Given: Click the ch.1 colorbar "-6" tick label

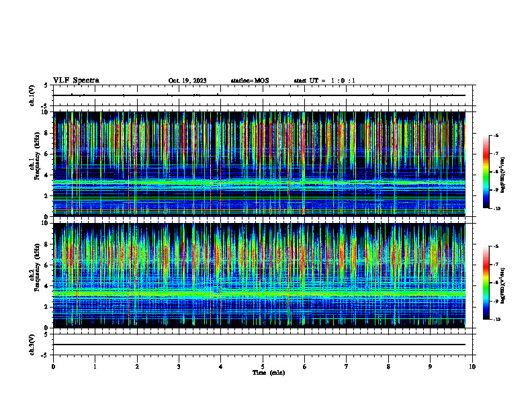Looking at the screenshot, I should (496, 136).
